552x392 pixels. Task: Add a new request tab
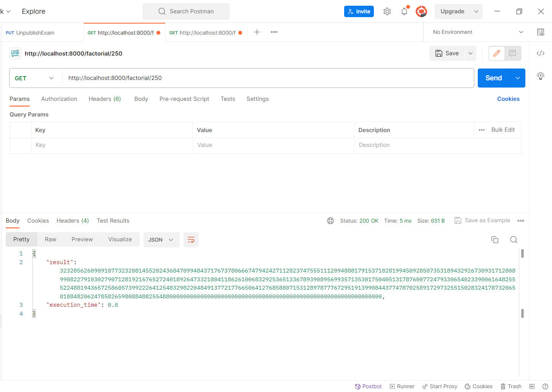(257, 32)
